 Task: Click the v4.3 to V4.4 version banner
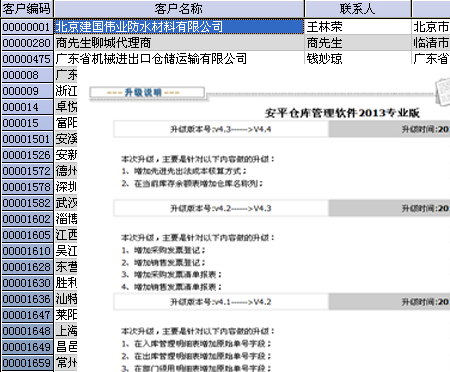(x=282, y=129)
